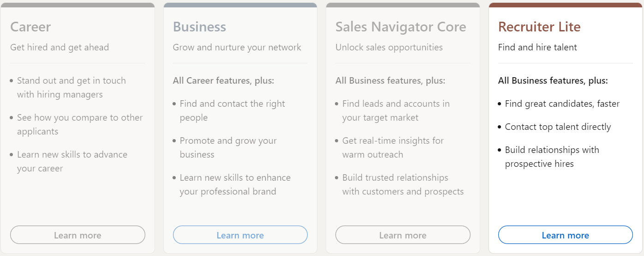Select "Grow and nurture your network" tagline
This screenshot has width=644, height=256.
click(x=237, y=47)
